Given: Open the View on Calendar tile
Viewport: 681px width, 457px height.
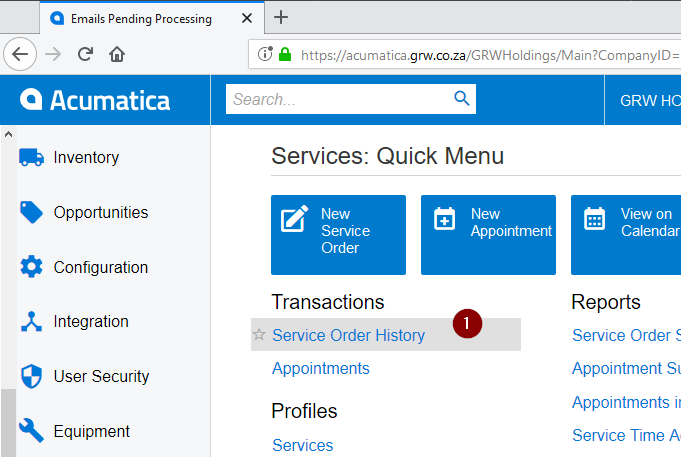Looking at the screenshot, I should (625, 234).
